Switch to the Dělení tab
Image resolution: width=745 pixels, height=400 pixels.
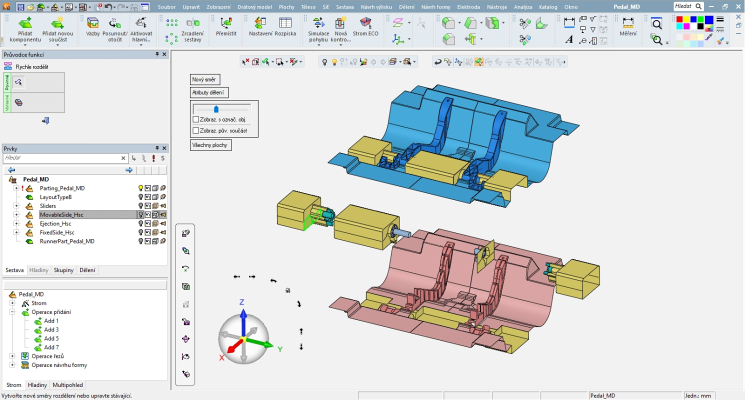pos(87,270)
